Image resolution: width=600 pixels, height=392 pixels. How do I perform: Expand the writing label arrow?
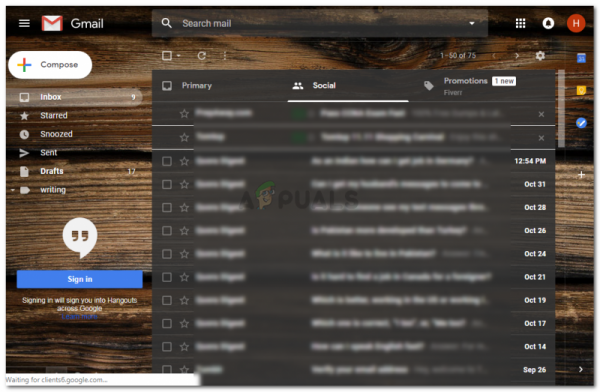pyautogui.click(x=13, y=190)
